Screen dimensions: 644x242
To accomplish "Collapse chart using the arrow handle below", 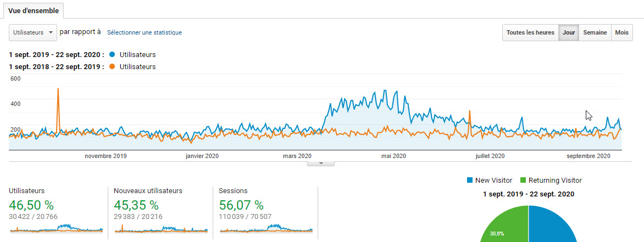I will [323, 163].
